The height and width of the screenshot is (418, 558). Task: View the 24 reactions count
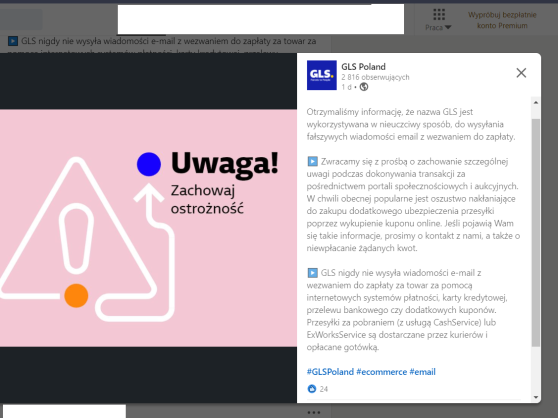point(323,389)
